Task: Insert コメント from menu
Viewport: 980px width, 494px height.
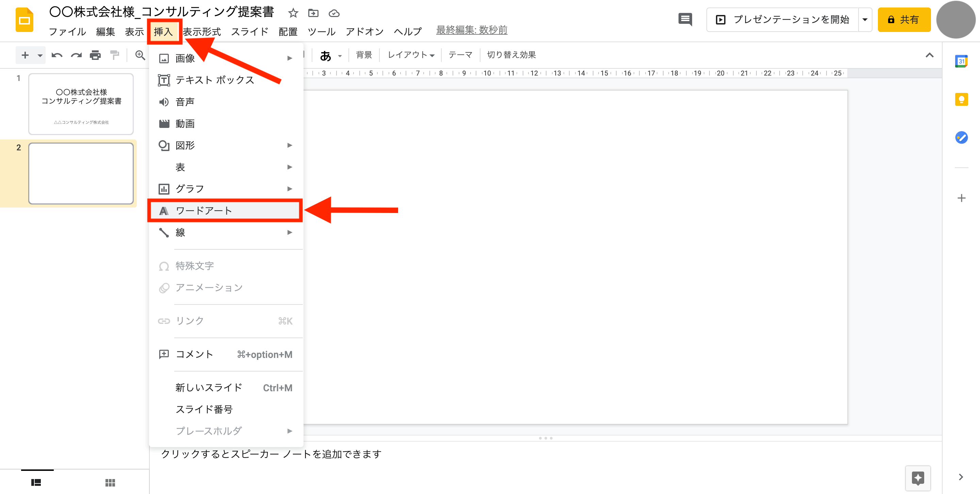Action: tap(226, 354)
